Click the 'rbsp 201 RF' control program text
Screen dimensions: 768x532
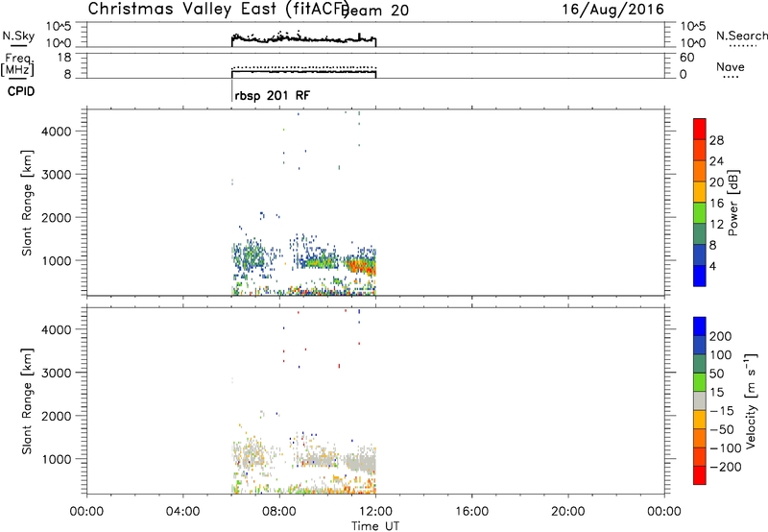(273, 95)
